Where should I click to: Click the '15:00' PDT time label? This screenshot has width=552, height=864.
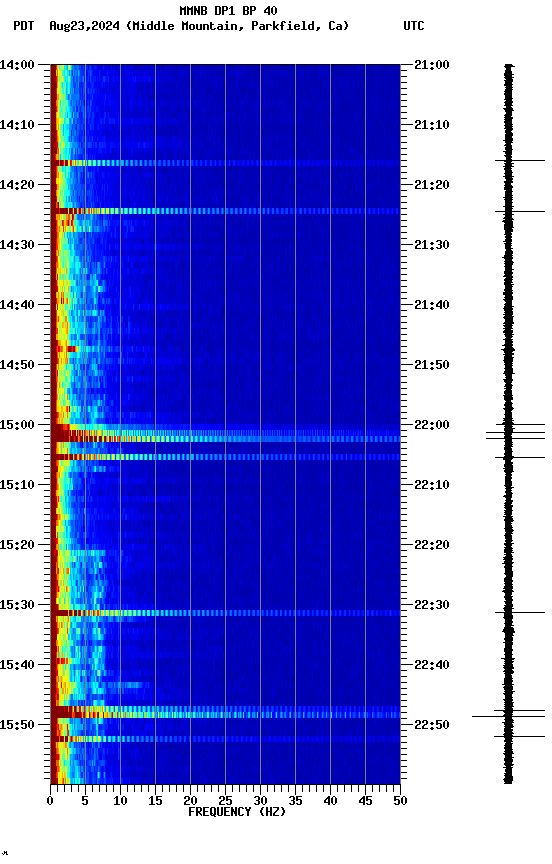[x=17, y=425]
